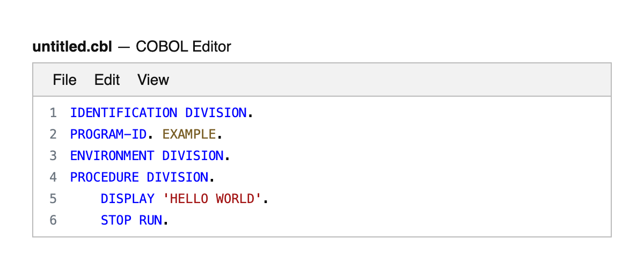Select line number 1 in the gutter

(53, 113)
